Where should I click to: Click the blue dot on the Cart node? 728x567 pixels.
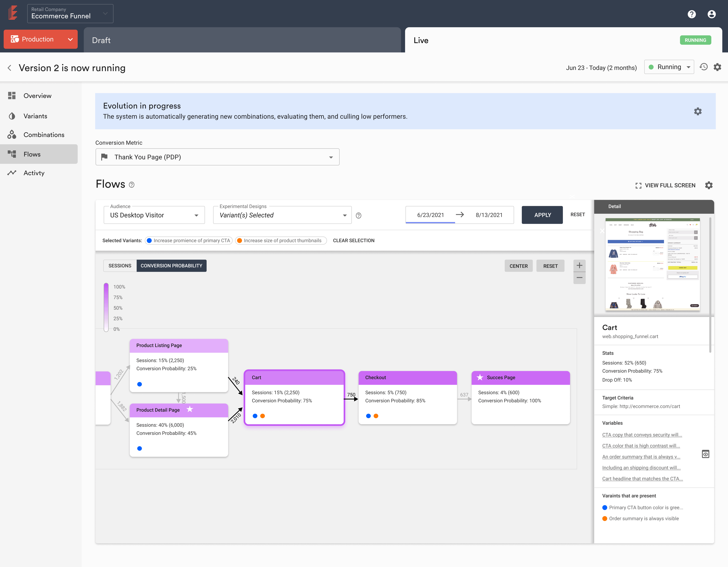point(255,416)
